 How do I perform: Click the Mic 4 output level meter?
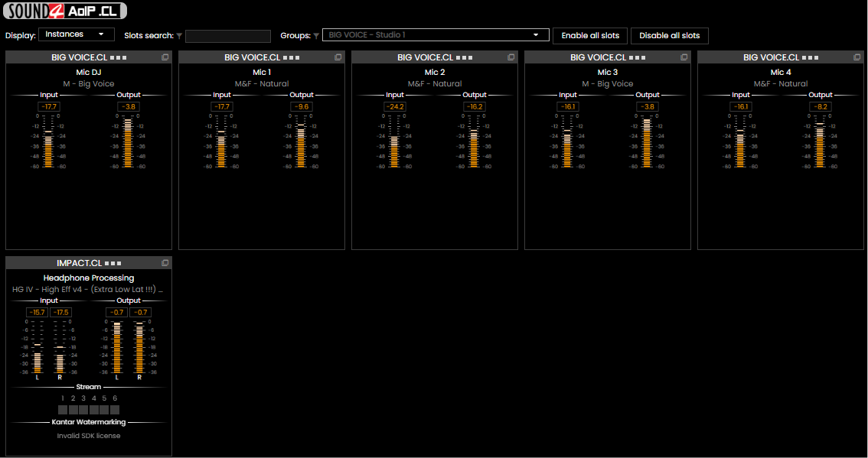point(820,141)
